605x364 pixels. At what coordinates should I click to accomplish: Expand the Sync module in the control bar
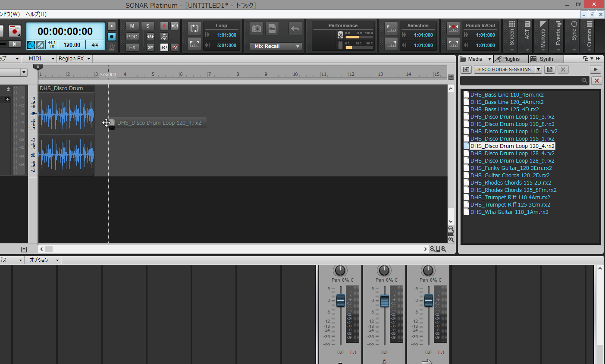574,36
